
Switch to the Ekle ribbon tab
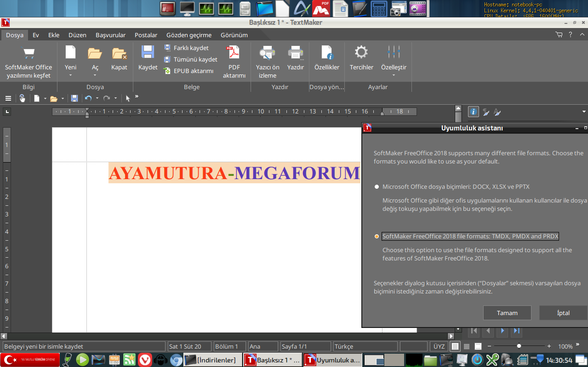54,35
